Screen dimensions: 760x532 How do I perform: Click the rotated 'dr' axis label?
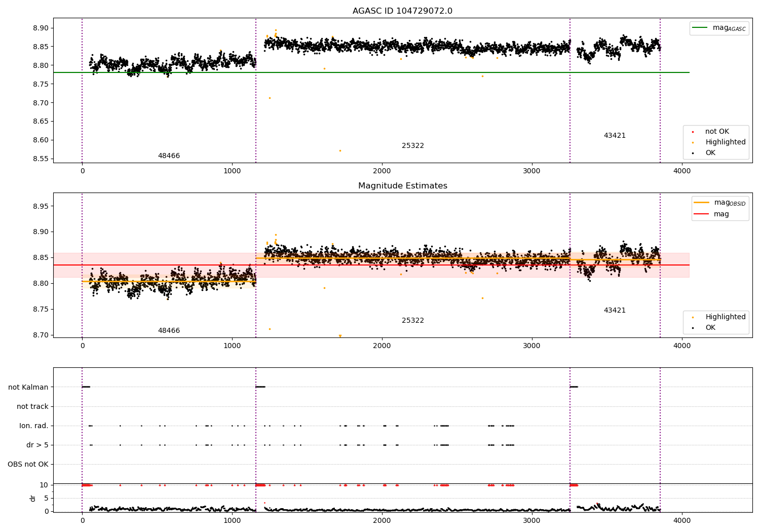click(33, 498)
